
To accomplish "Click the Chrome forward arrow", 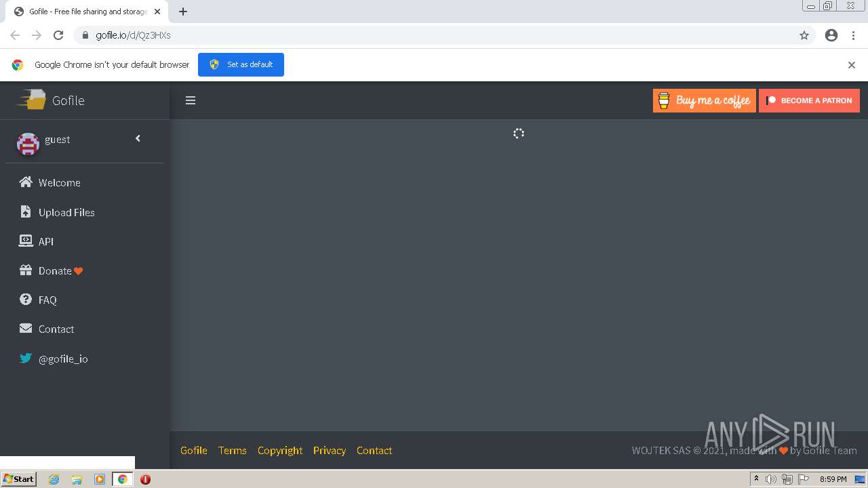I will click(x=37, y=35).
